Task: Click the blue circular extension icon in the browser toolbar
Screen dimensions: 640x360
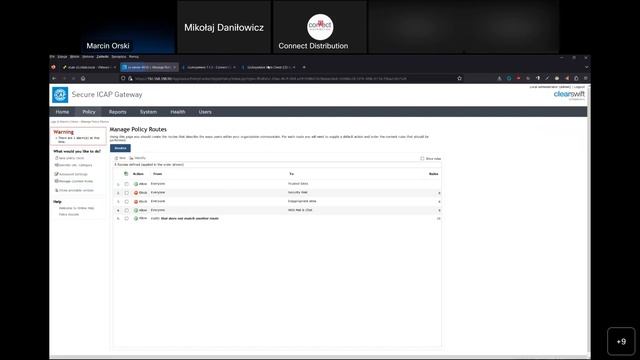Action: pos(509,78)
